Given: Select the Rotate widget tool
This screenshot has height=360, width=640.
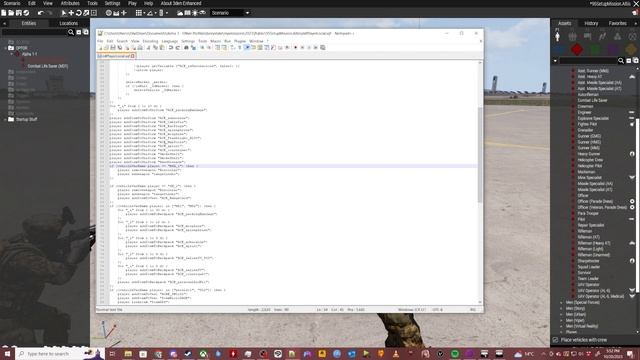Looking at the screenshot, I should (78, 13).
